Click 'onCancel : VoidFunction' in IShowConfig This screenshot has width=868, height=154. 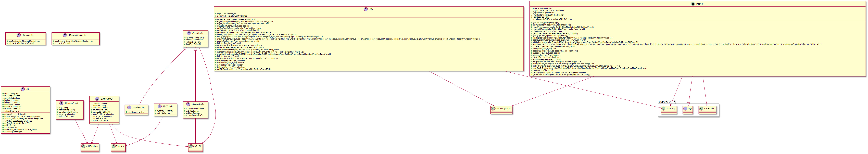pyautogui.click(x=102, y=116)
